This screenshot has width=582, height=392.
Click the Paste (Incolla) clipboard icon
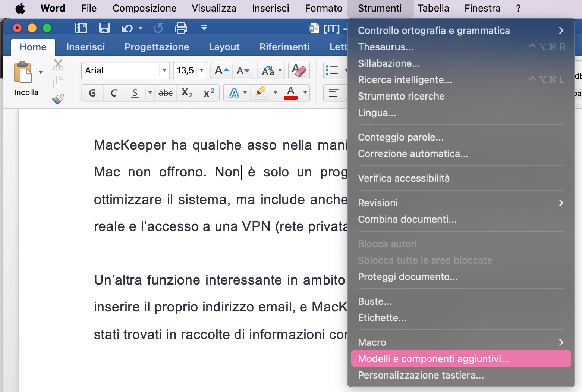click(23, 72)
